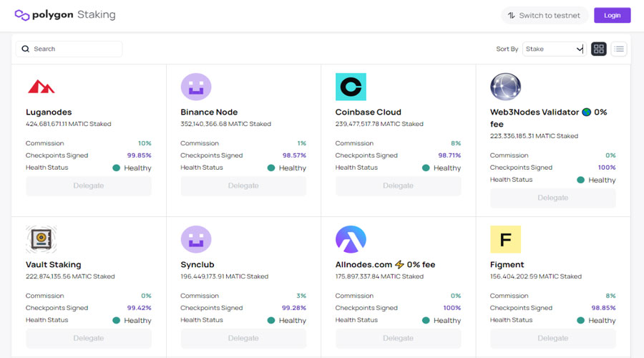644x358 pixels.
Task: Open the Binance Node validator name
Action: 209,112
